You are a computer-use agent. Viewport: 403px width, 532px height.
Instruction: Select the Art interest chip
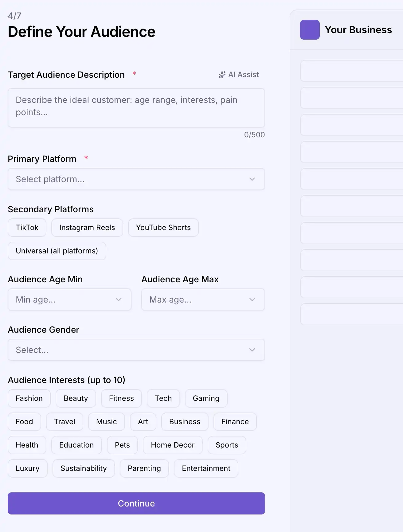[x=143, y=422]
